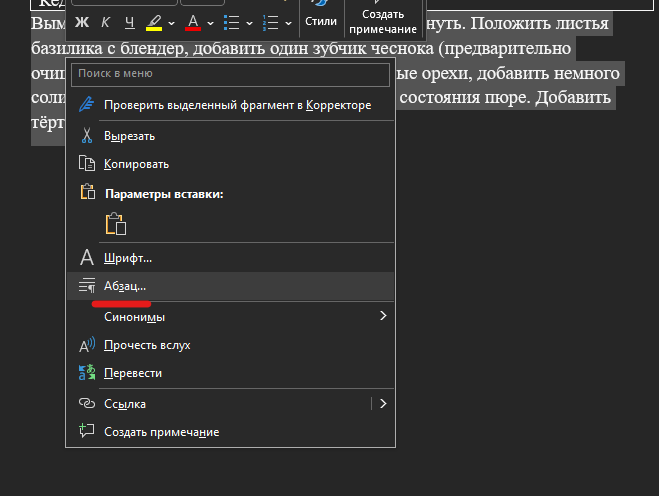Click the paragraph lines icon
The height and width of the screenshot is (496, 659).
point(87,285)
